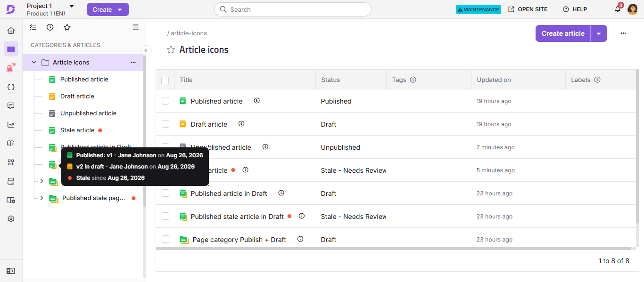The width and height of the screenshot is (644, 282).
Task: Check the Draft article row checkbox
Action: pos(165,124)
